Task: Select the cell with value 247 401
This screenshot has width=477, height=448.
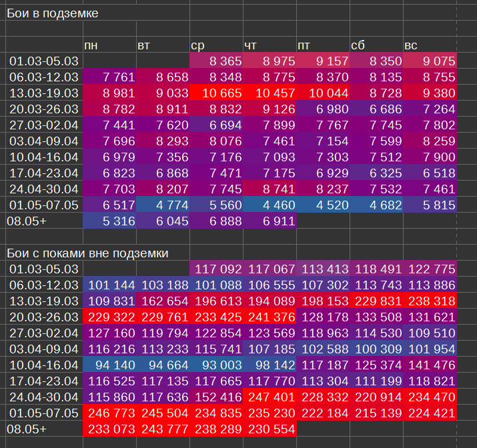Action: coord(270,397)
